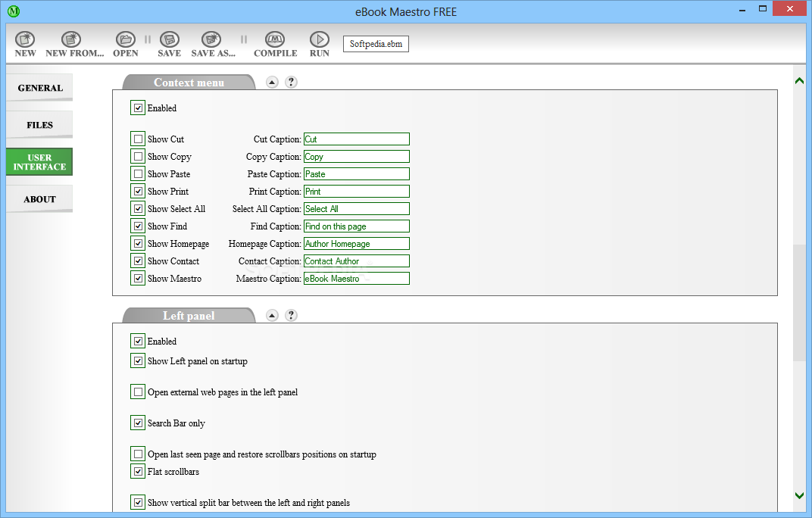812x518 pixels.
Task: Click the Cut Caption text field
Action: coord(356,139)
